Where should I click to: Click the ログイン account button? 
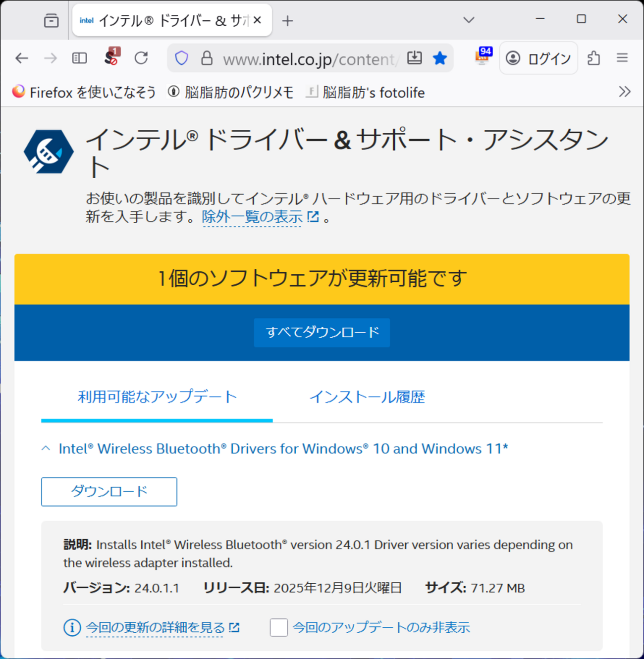[538, 58]
